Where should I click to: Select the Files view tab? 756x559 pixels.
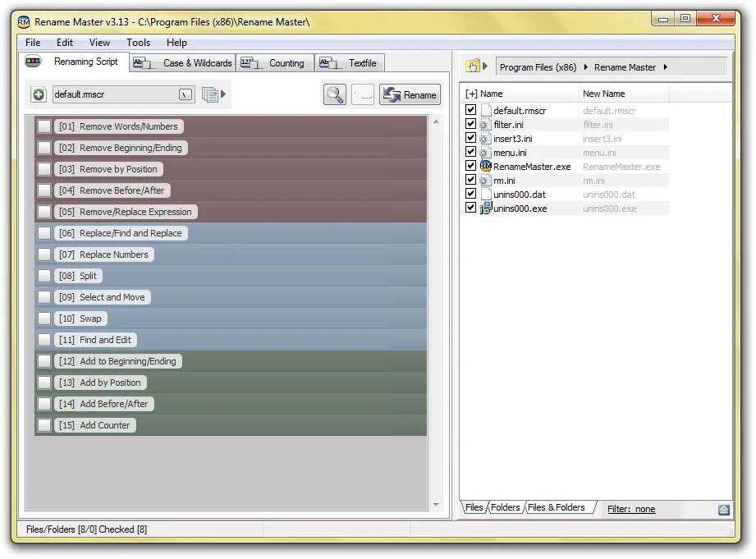click(474, 507)
